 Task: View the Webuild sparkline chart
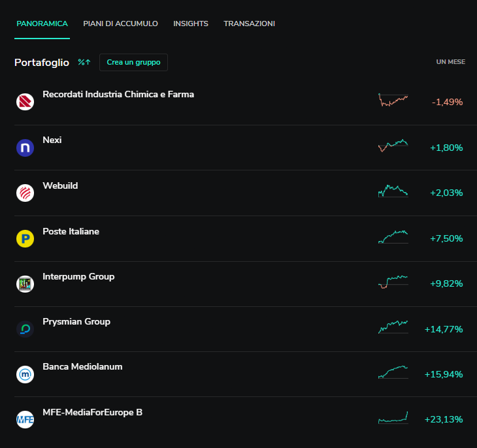click(x=393, y=191)
